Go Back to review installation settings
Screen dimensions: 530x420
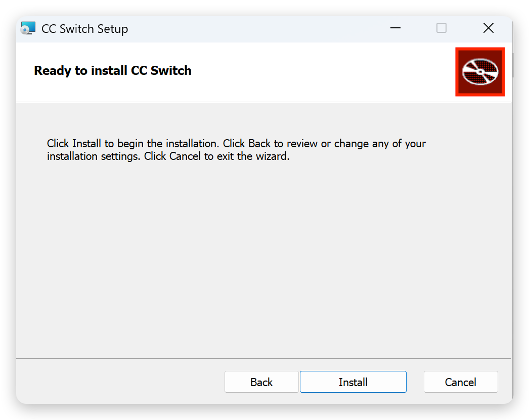pos(261,382)
